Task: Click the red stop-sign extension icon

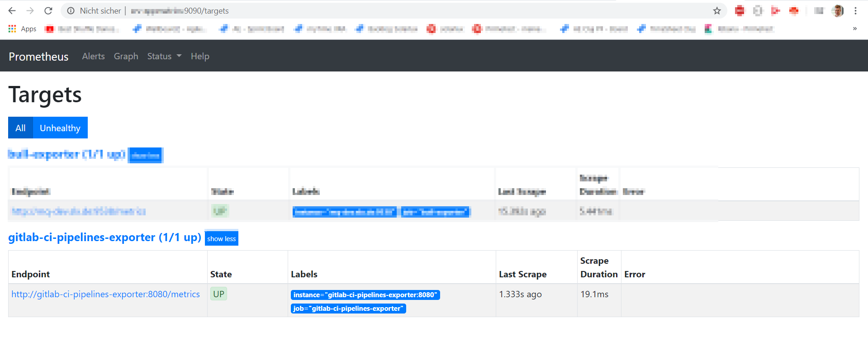Action: 740,10
